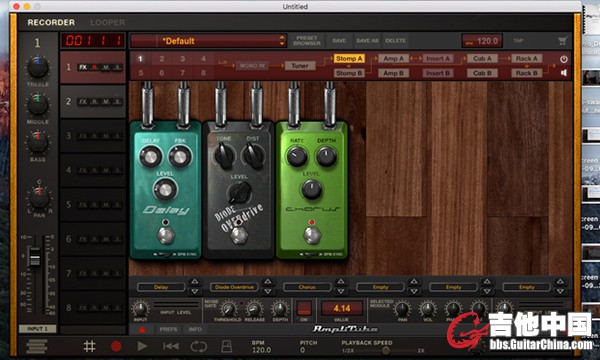Toggle the Delay pedal footswitch
The width and height of the screenshot is (600, 360).
tap(166, 235)
